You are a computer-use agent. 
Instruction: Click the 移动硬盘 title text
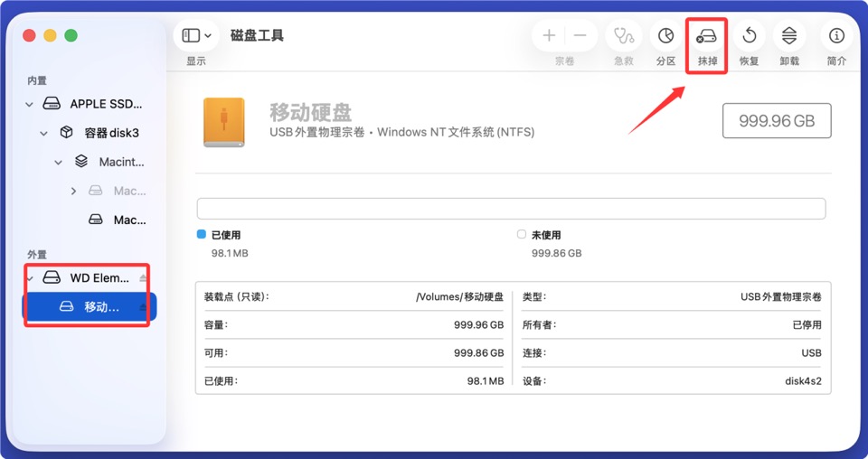(310, 113)
